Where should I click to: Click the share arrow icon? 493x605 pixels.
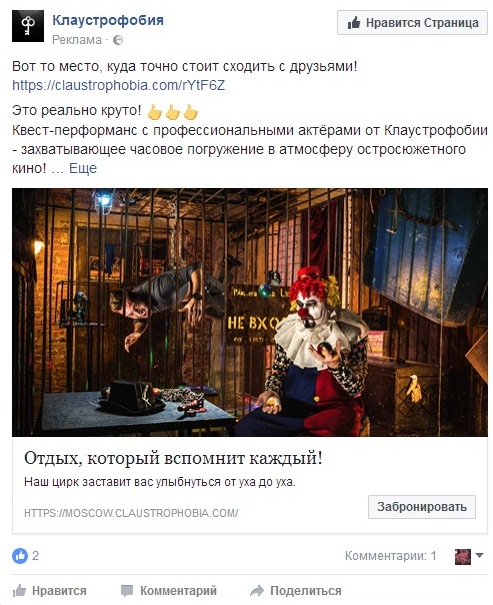257,590
